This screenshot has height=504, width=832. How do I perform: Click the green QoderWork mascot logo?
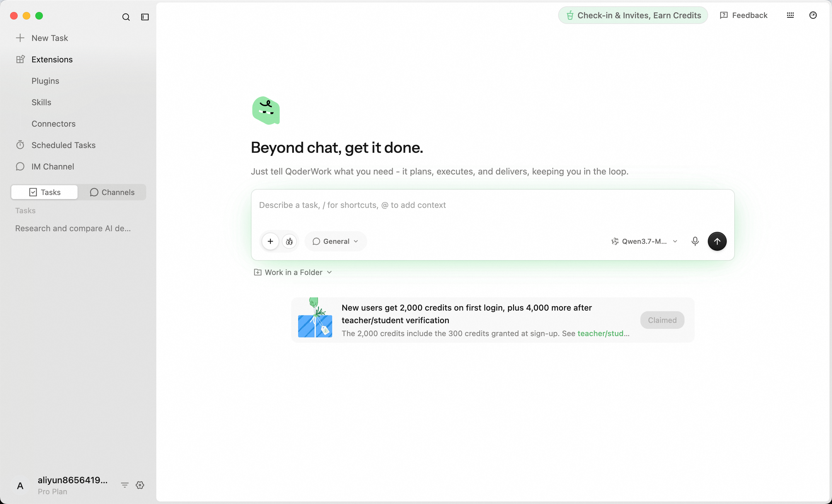[x=266, y=111]
